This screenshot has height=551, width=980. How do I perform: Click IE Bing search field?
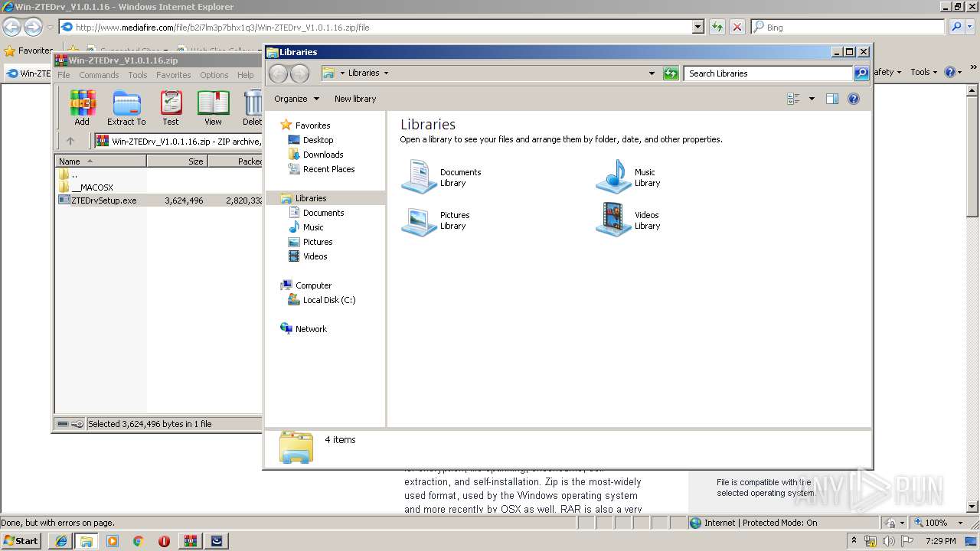848,27
